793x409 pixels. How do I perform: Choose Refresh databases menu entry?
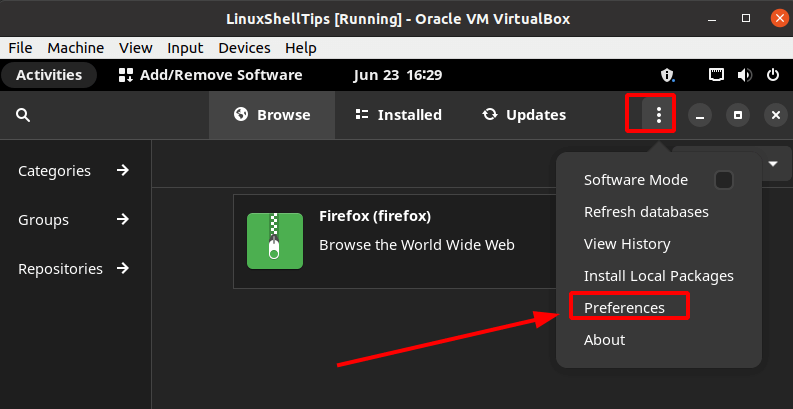(x=646, y=212)
